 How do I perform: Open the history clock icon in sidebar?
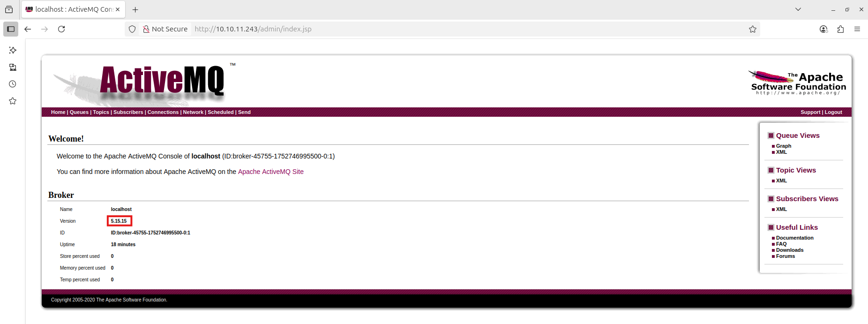pos(13,84)
